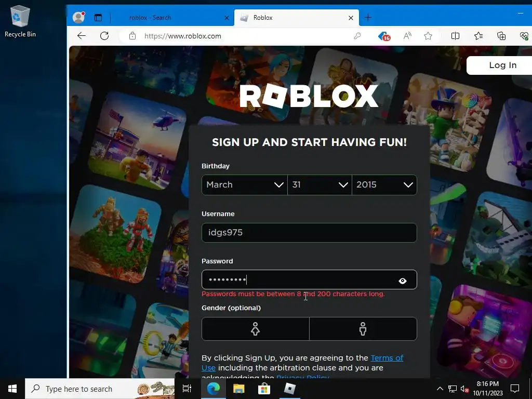The height and width of the screenshot is (399, 532).
Task: Start Read aloud
Action: (x=407, y=36)
